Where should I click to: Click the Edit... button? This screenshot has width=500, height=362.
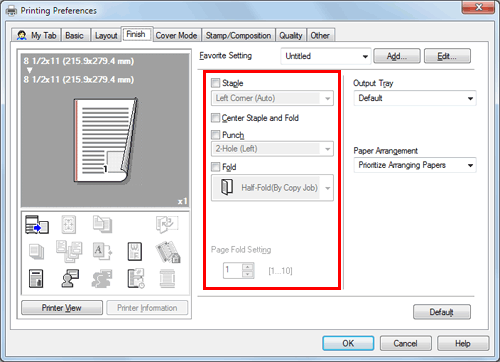click(x=447, y=56)
